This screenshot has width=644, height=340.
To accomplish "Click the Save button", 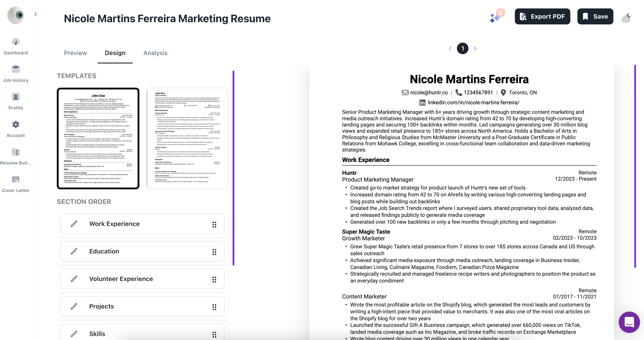I will point(595,16).
